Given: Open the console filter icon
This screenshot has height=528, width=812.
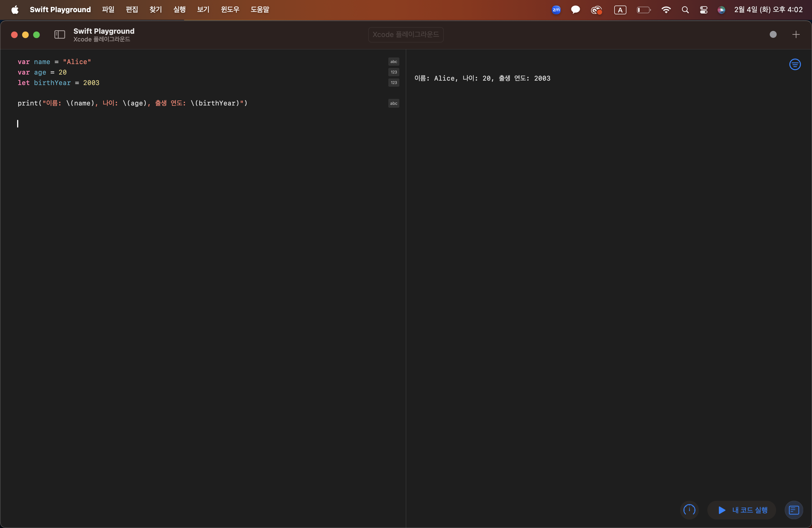Looking at the screenshot, I should coord(795,64).
